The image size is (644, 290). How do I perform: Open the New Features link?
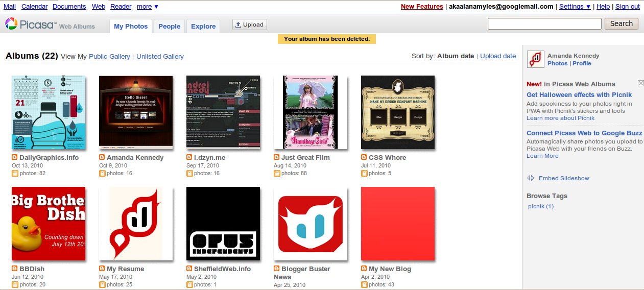tap(422, 7)
